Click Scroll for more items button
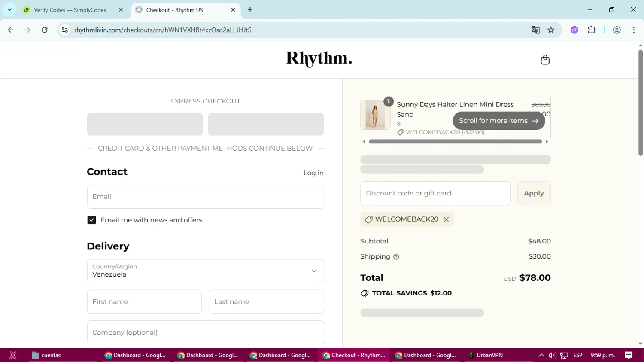 [x=498, y=121]
